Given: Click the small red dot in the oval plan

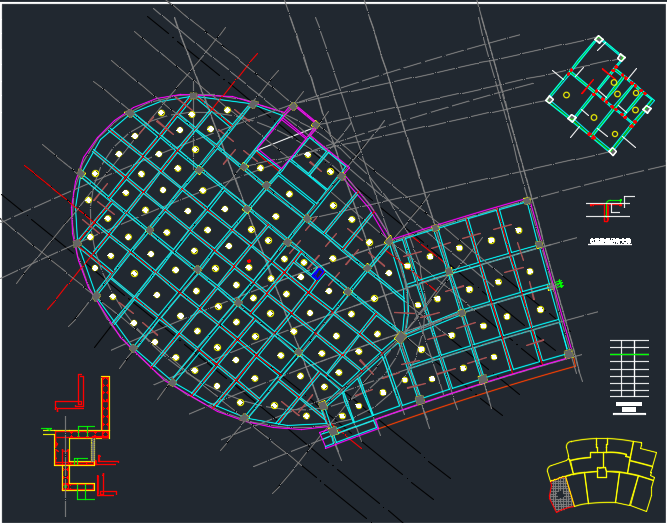Looking at the screenshot, I should pos(249,261).
